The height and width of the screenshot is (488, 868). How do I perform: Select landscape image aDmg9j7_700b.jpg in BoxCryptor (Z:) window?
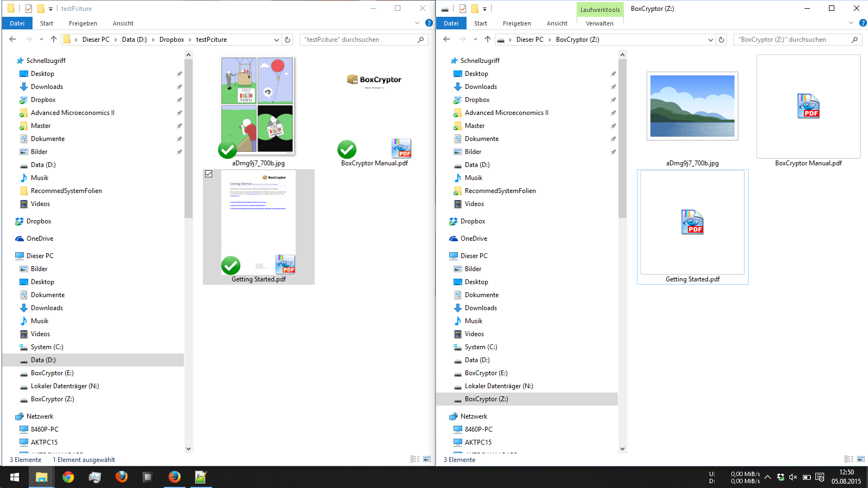(692, 106)
